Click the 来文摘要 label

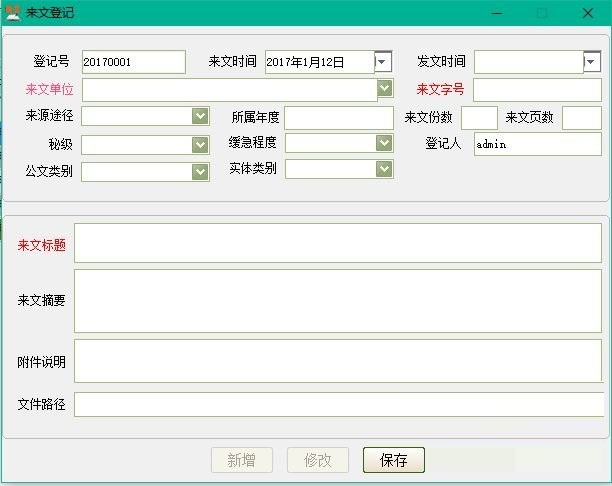[x=41, y=300]
